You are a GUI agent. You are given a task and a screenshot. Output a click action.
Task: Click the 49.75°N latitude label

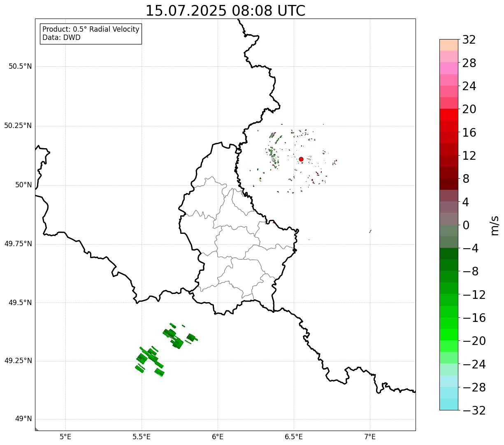(x=18, y=244)
